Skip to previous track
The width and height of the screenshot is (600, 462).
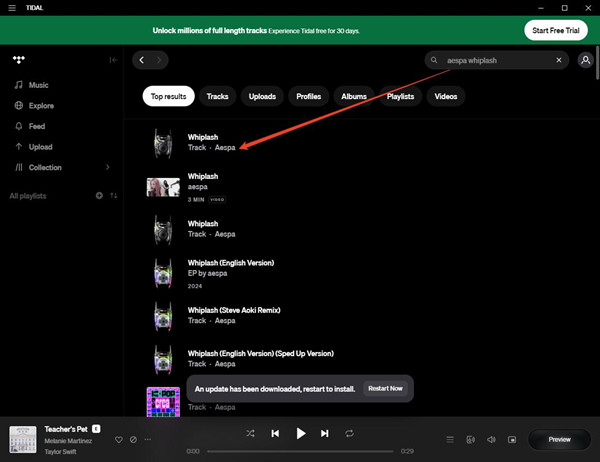(275, 433)
